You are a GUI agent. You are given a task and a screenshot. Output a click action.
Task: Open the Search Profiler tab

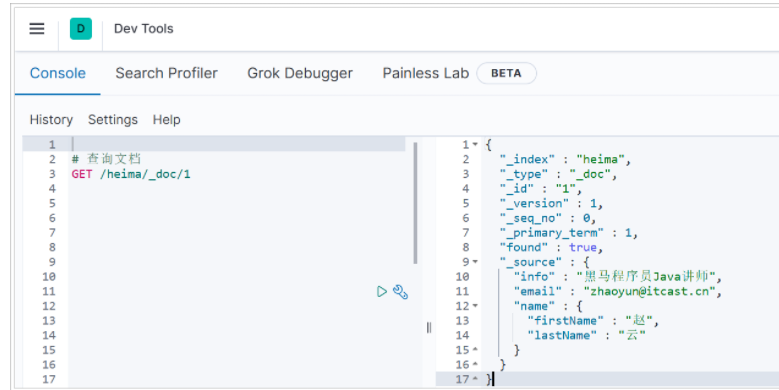point(166,73)
